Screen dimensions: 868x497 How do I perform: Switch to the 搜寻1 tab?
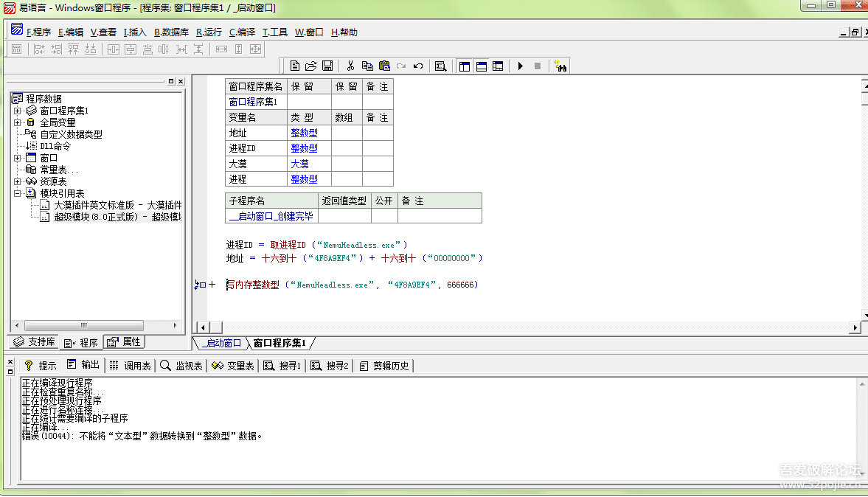tap(282, 366)
